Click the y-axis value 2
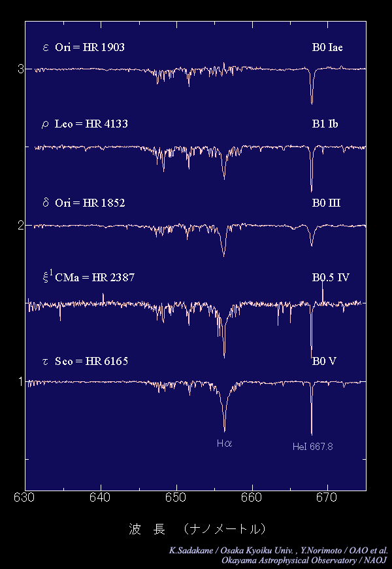The width and height of the screenshot is (392, 569). (x=20, y=226)
